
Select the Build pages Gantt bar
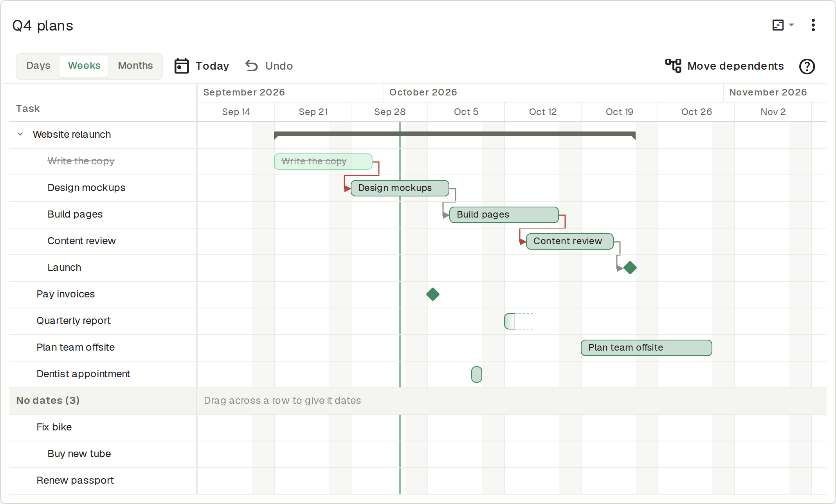[504, 214]
